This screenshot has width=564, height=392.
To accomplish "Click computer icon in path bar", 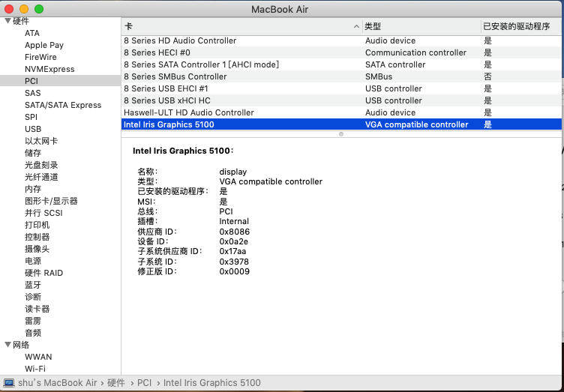I will pyautogui.click(x=9, y=383).
